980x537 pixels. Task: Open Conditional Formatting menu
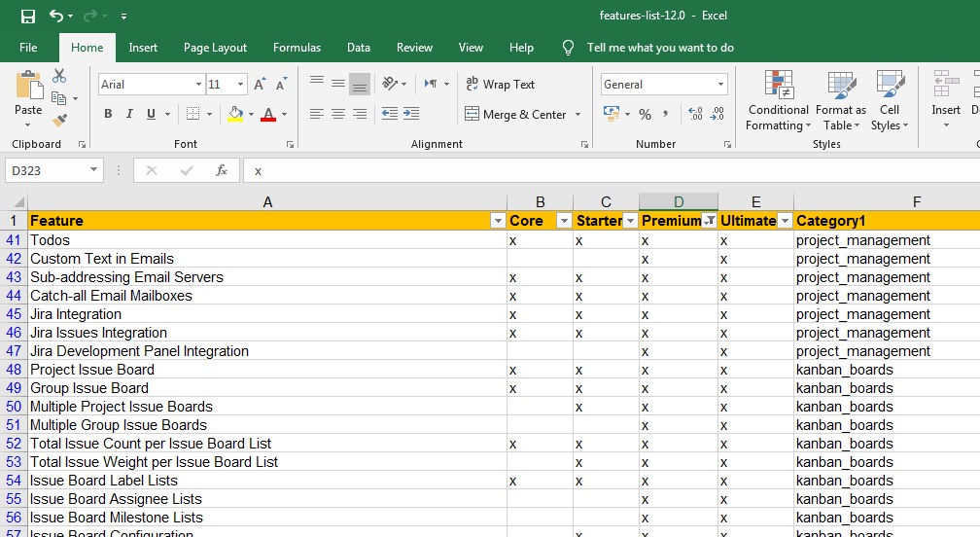pyautogui.click(x=778, y=100)
